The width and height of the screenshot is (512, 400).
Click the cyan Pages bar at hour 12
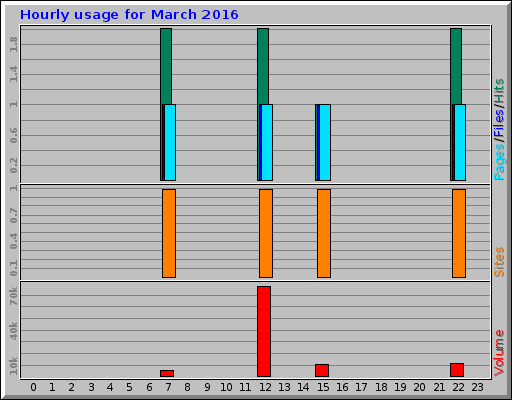point(267,143)
